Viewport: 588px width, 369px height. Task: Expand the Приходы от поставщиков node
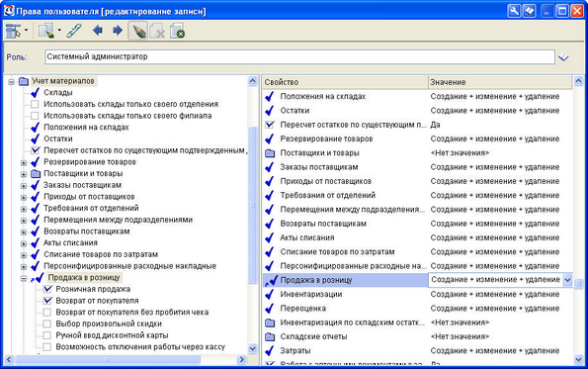tap(24, 198)
